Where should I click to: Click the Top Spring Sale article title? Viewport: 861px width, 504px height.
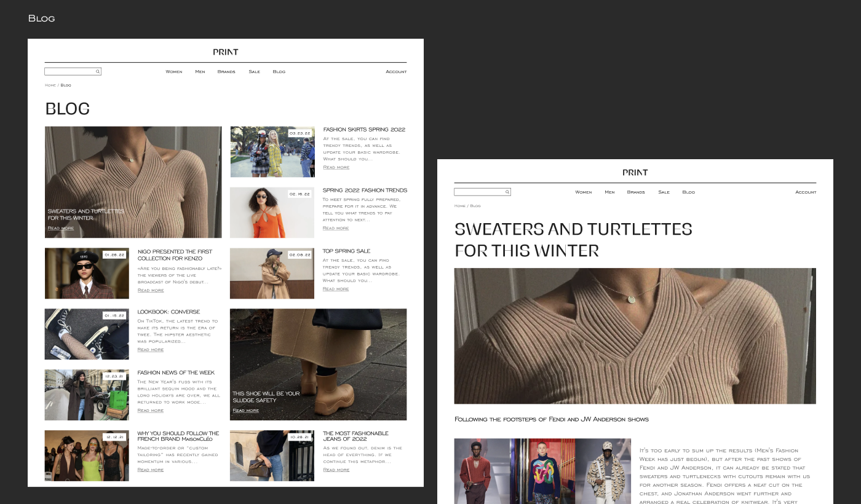point(346,251)
